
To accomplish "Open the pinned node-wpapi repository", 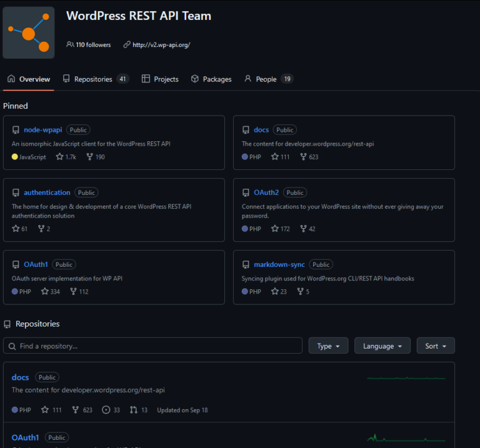I will pos(43,130).
